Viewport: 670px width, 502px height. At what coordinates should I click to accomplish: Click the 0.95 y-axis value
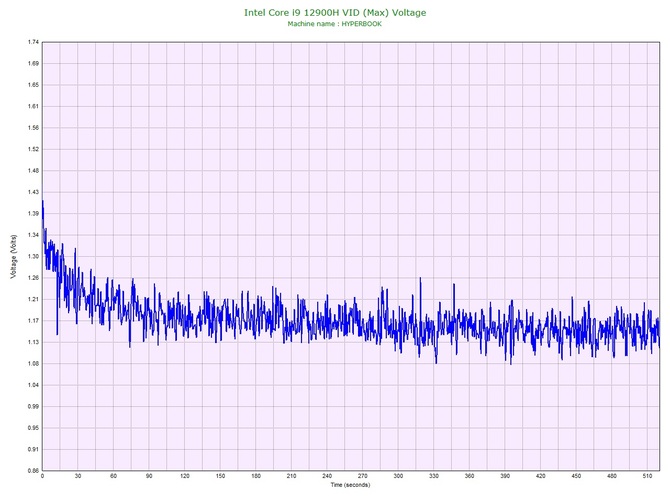[x=33, y=428]
